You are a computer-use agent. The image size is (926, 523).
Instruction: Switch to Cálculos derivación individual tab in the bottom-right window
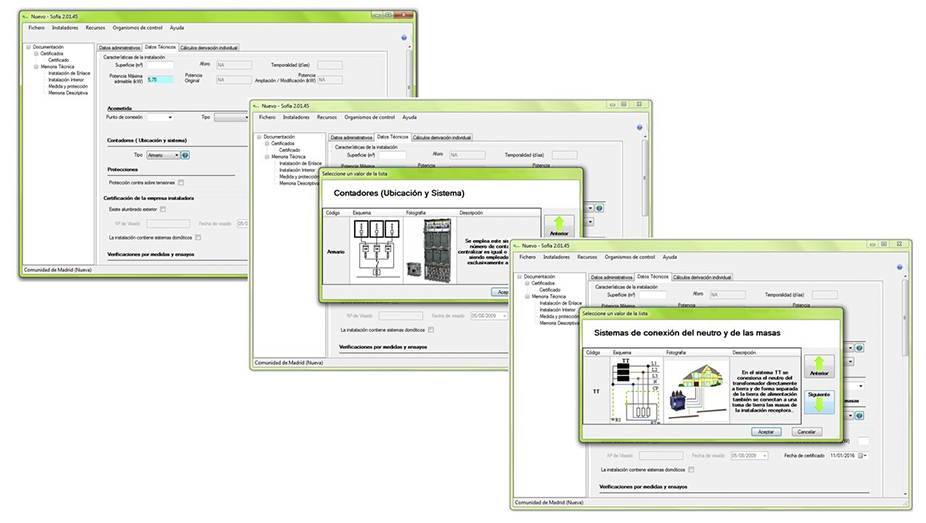702,277
